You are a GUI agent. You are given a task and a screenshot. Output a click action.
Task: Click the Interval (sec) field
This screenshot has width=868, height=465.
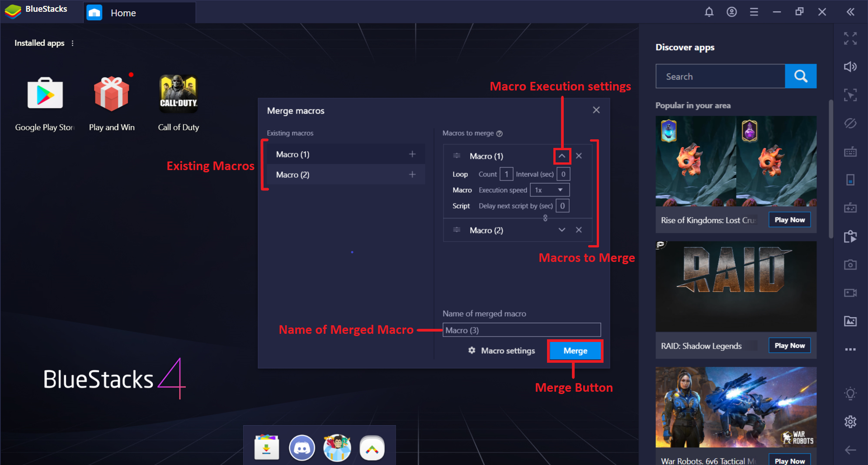[x=563, y=174]
